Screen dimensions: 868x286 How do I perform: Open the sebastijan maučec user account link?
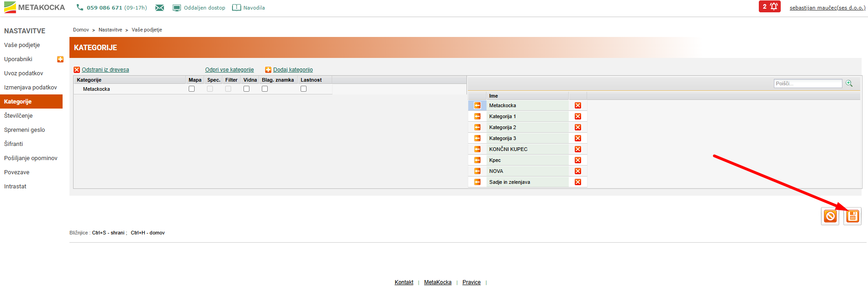click(x=827, y=8)
